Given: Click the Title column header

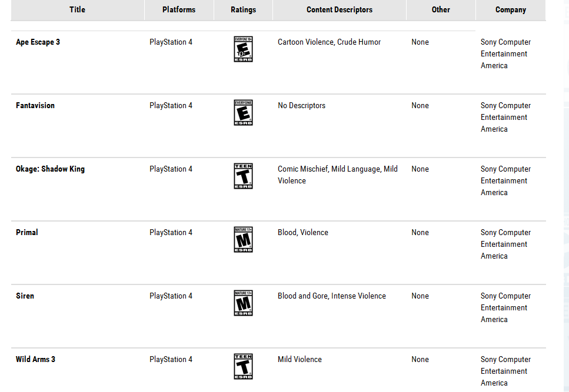Looking at the screenshot, I should pos(77,10).
